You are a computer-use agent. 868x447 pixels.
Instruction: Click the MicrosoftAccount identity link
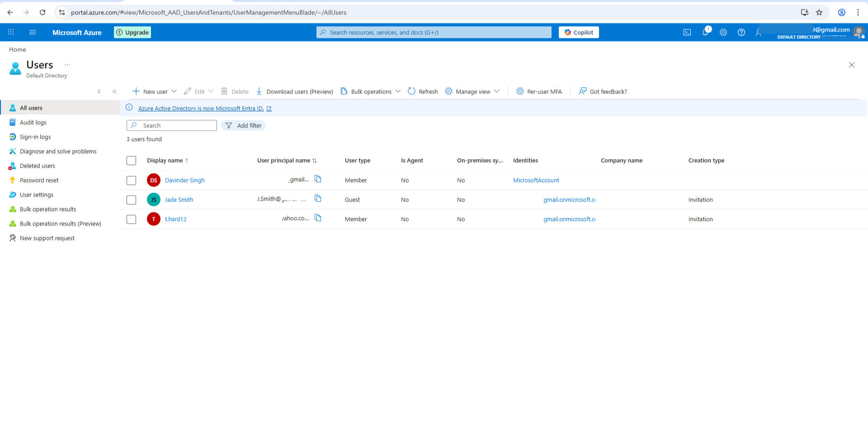(x=536, y=180)
